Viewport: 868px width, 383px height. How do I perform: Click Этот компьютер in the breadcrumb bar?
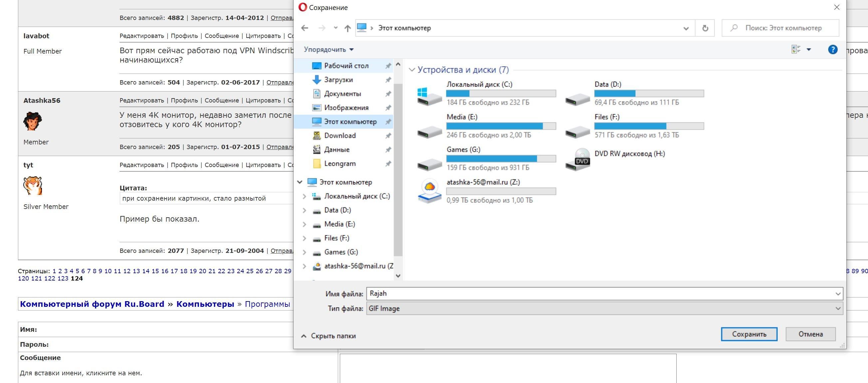[405, 28]
